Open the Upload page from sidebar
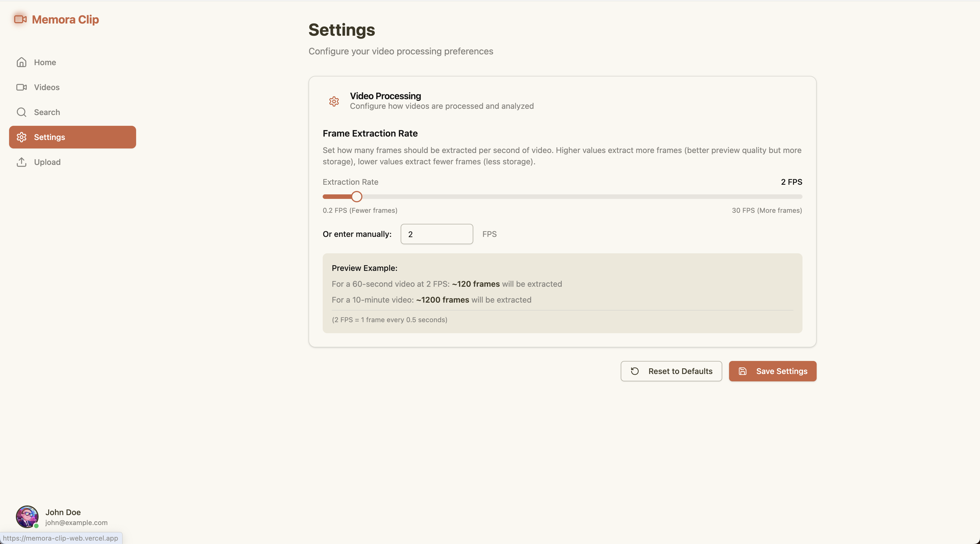This screenshot has height=544, width=980. (47, 162)
